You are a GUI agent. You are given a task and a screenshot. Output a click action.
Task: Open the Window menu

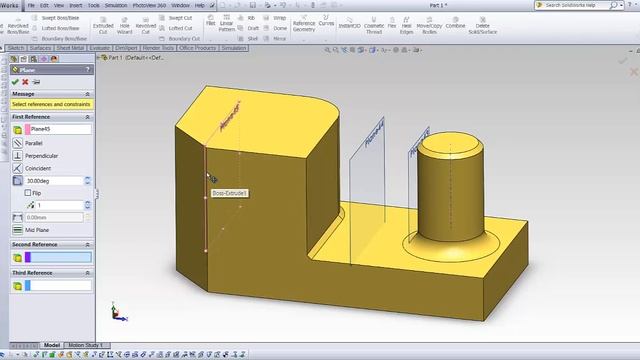pyautogui.click(x=180, y=5)
